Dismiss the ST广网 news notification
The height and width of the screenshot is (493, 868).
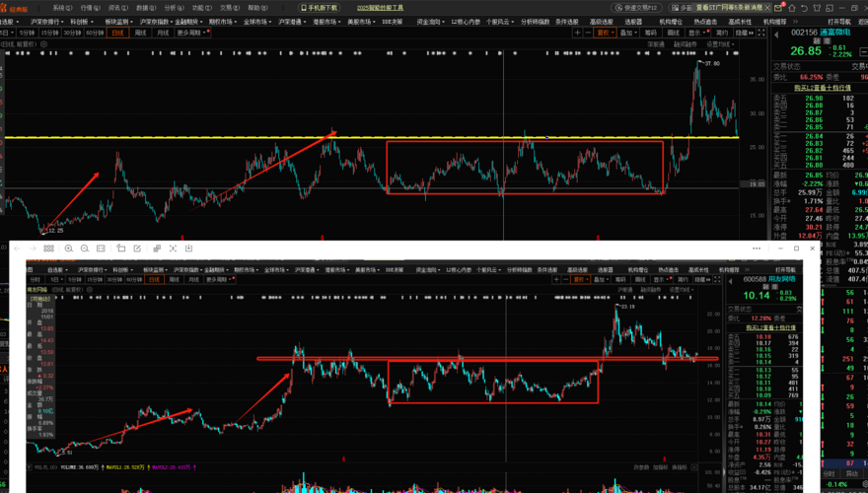(767, 8)
